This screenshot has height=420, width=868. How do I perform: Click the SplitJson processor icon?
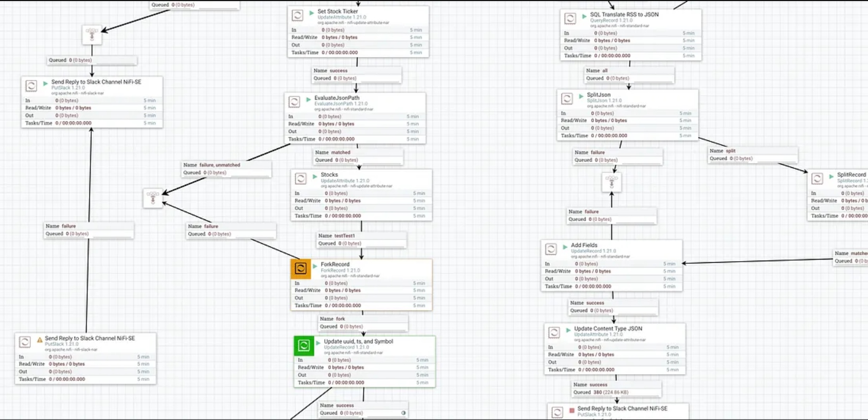tap(567, 99)
